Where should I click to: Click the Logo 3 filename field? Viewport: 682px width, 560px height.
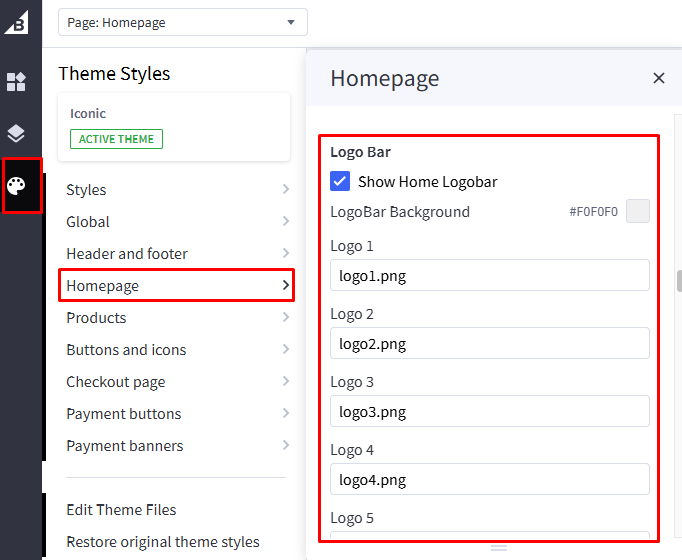pyautogui.click(x=489, y=412)
